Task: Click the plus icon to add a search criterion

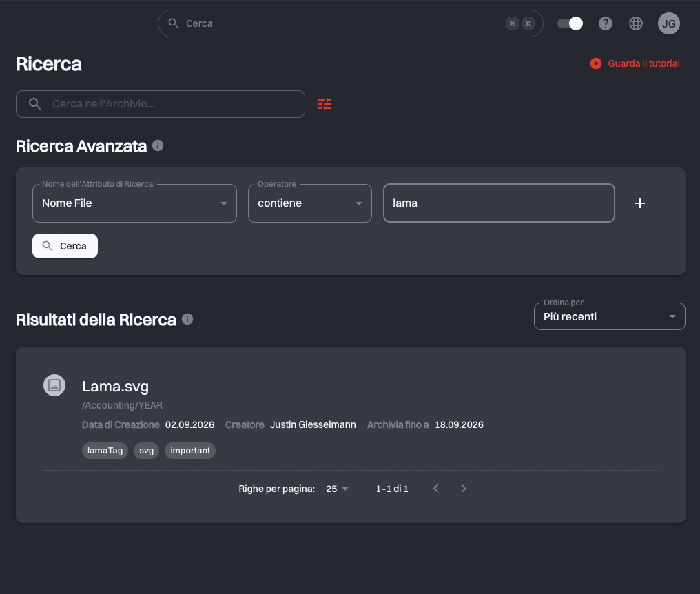Action: pyautogui.click(x=640, y=203)
